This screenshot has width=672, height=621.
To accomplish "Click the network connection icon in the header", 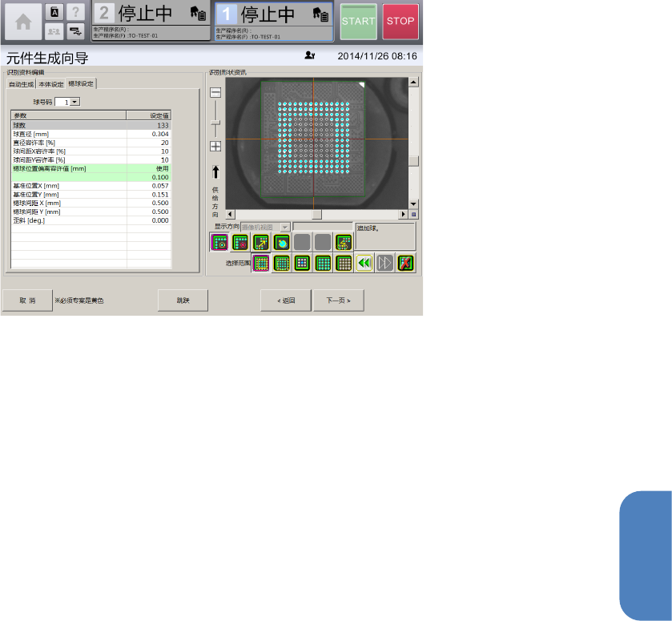I will [x=75, y=31].
